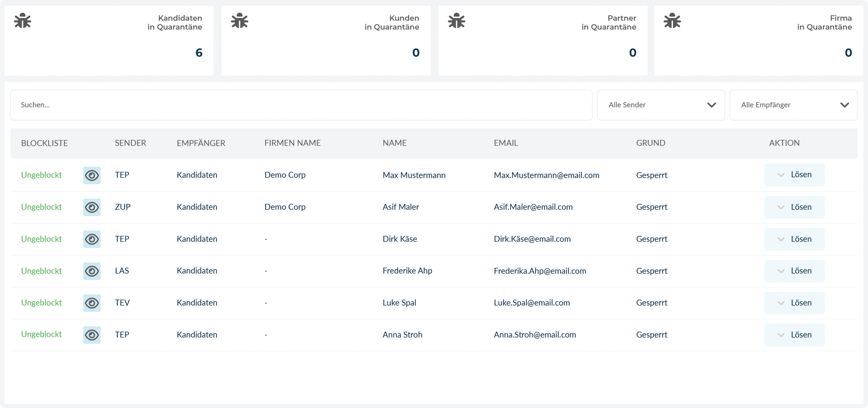Toggle eye icon for Luke Spal row
This screenshot has height=408, width=868.
tap(92, 303)
